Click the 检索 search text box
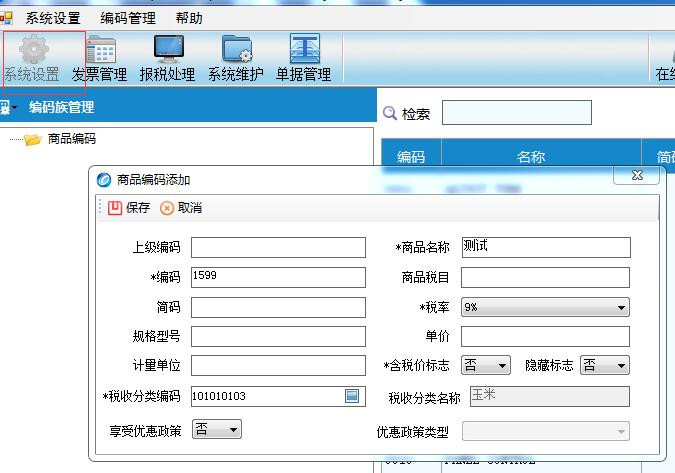Screen dimensions: 675x473 pyautogui.click(x=517, y=113)
